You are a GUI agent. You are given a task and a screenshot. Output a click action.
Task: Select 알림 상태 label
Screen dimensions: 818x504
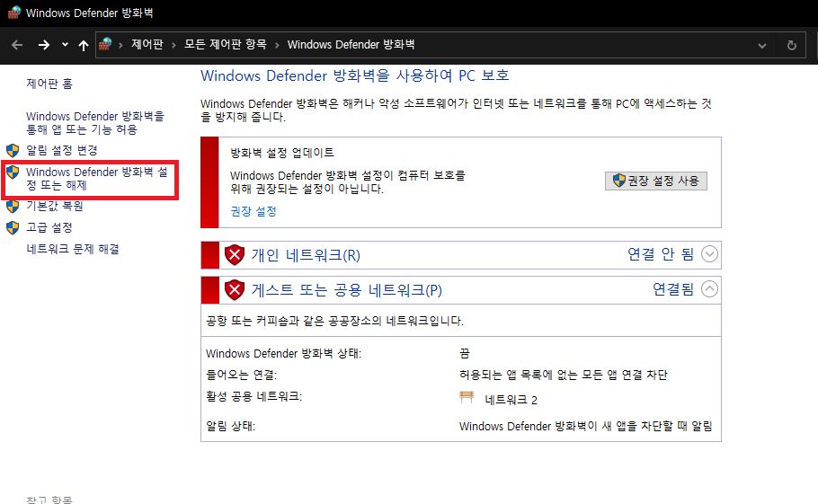click(231, 426)
